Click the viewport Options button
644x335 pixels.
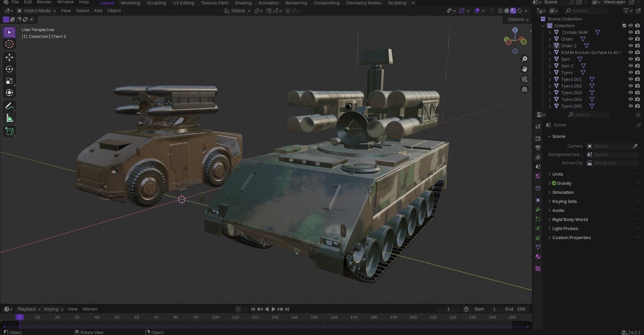pyautogui.click(x=518, y=19)
